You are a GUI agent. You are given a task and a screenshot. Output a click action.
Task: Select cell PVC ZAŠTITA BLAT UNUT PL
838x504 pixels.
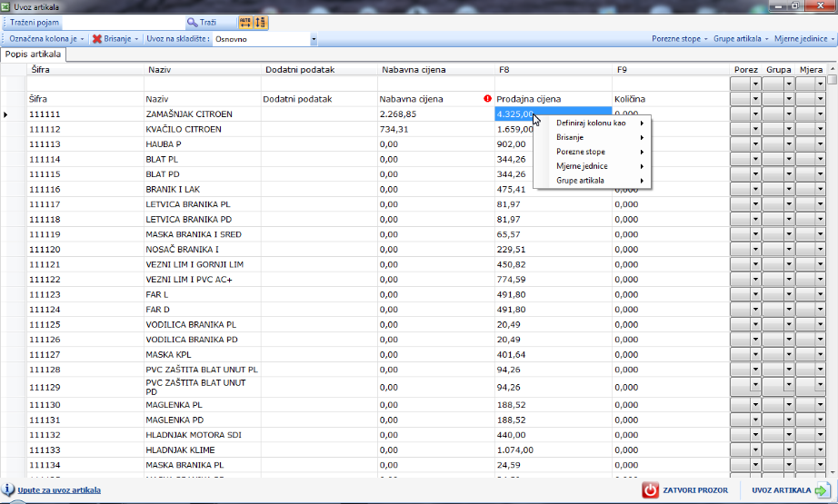click(x=202, y=370)
